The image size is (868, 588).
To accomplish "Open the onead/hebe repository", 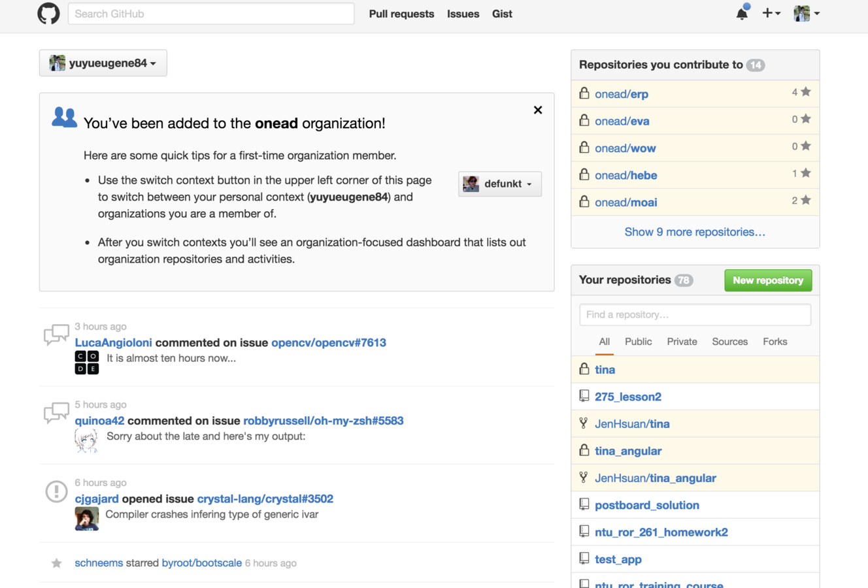I will (x=626, y=175).
